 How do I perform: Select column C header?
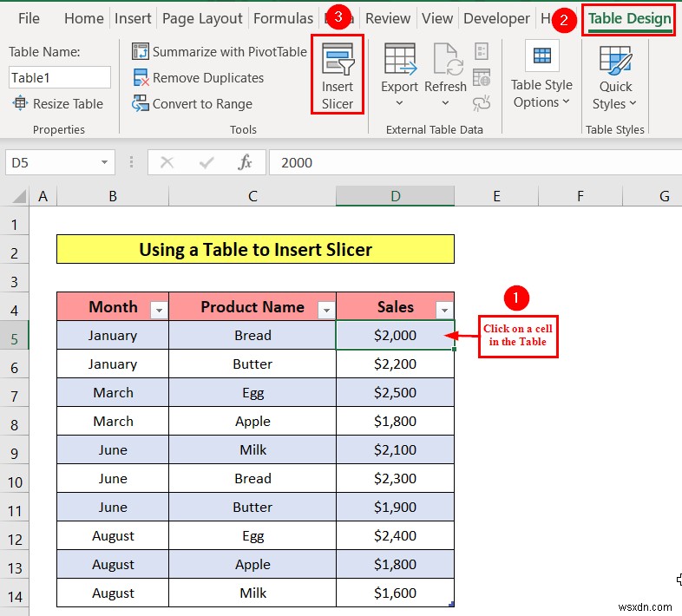252,196
